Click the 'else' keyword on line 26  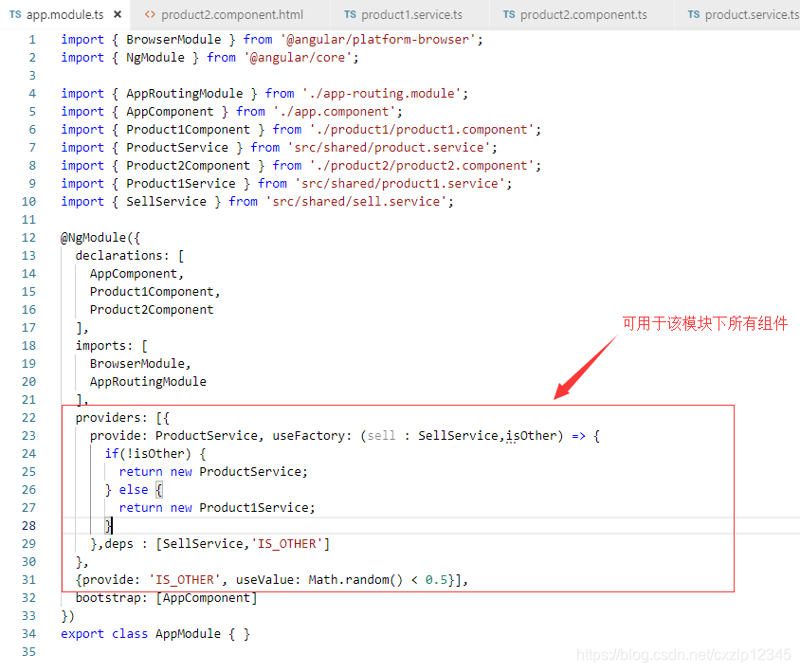(x=133, y=490)
